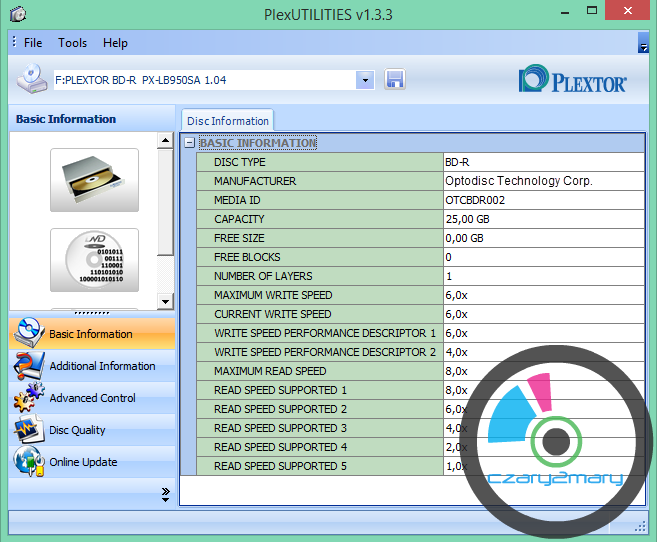Open the Help menu
The height and width of the screenshot is (542, 657).
pyautogui.click(x=115, y=43)
